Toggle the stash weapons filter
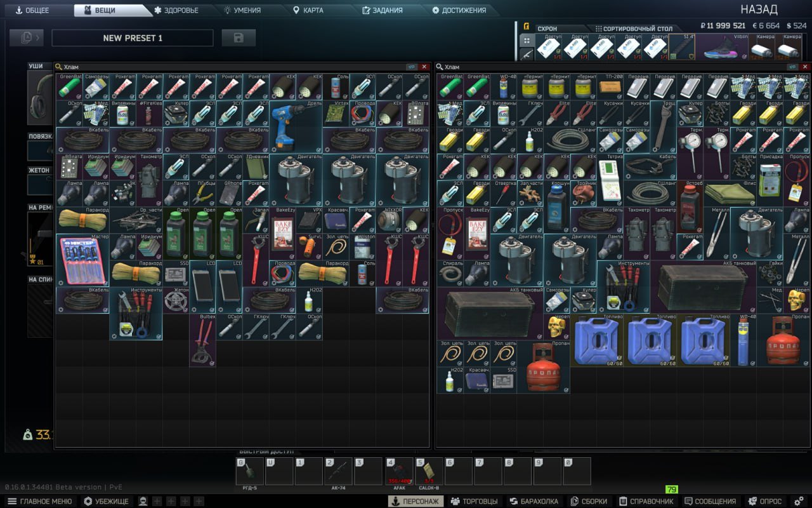Image resolution: width=812 pixels, height=508 pixels. 526,55
